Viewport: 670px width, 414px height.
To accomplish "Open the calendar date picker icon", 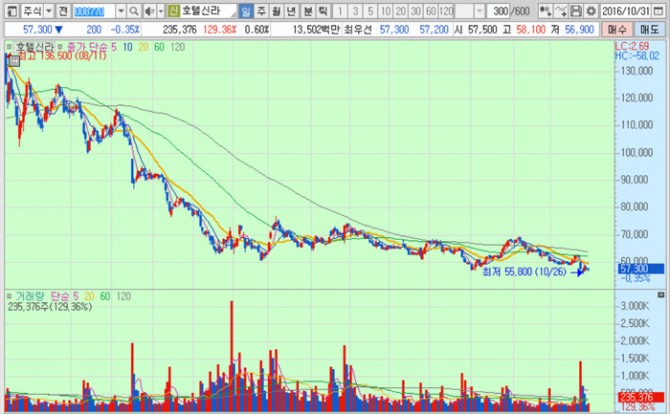I will tap(658, 11).
